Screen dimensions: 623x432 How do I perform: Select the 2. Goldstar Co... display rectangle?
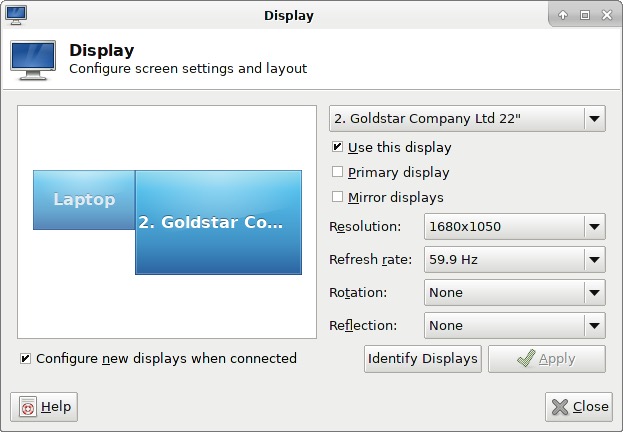click(219, 223)
